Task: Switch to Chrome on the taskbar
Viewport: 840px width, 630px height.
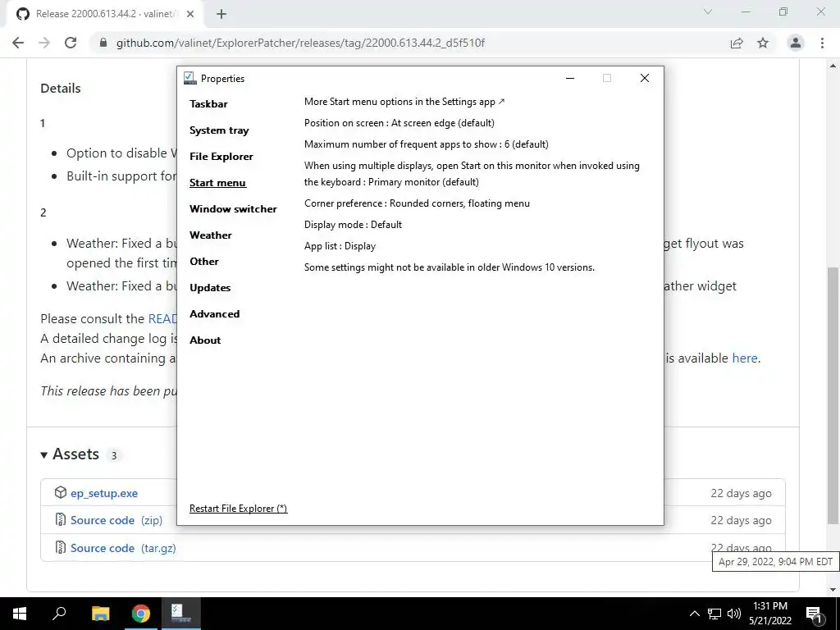Action: pos(141,614)
